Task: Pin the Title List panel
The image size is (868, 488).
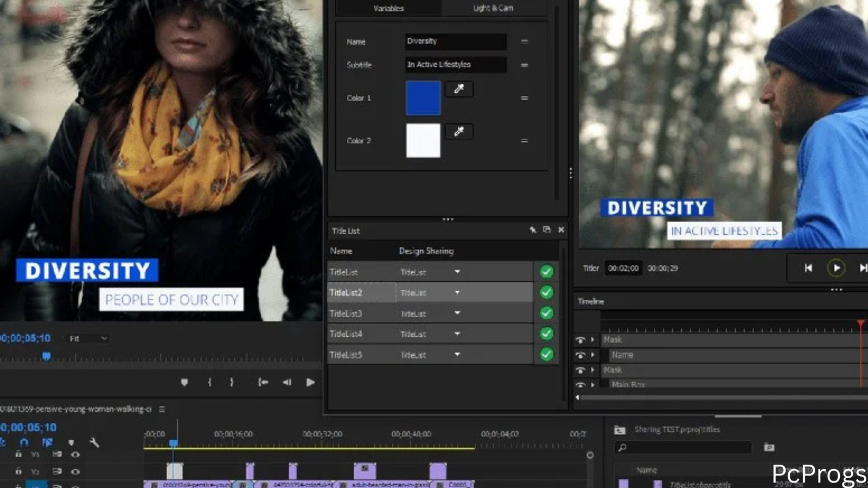Action: (533, 230)
